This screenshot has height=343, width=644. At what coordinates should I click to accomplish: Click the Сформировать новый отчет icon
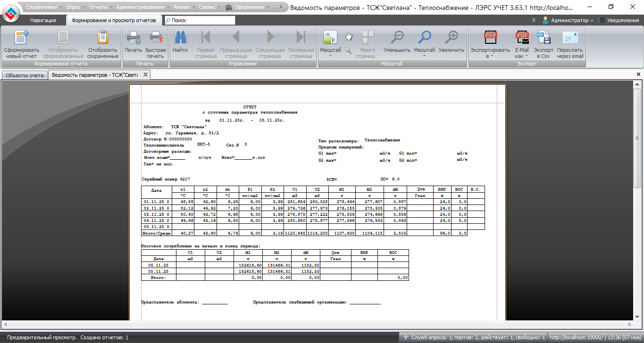(21, 38)
